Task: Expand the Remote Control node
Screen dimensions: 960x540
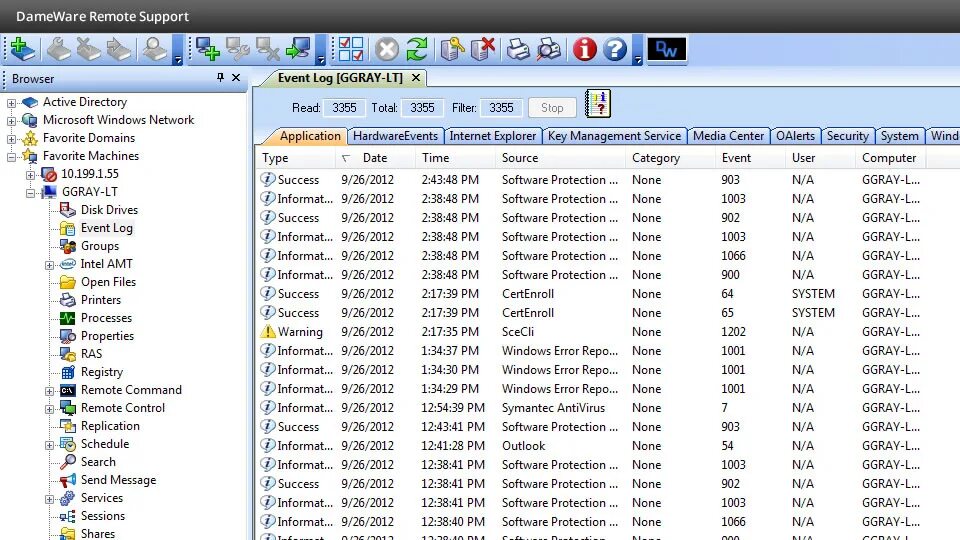Action: click(x=49, y=409)
